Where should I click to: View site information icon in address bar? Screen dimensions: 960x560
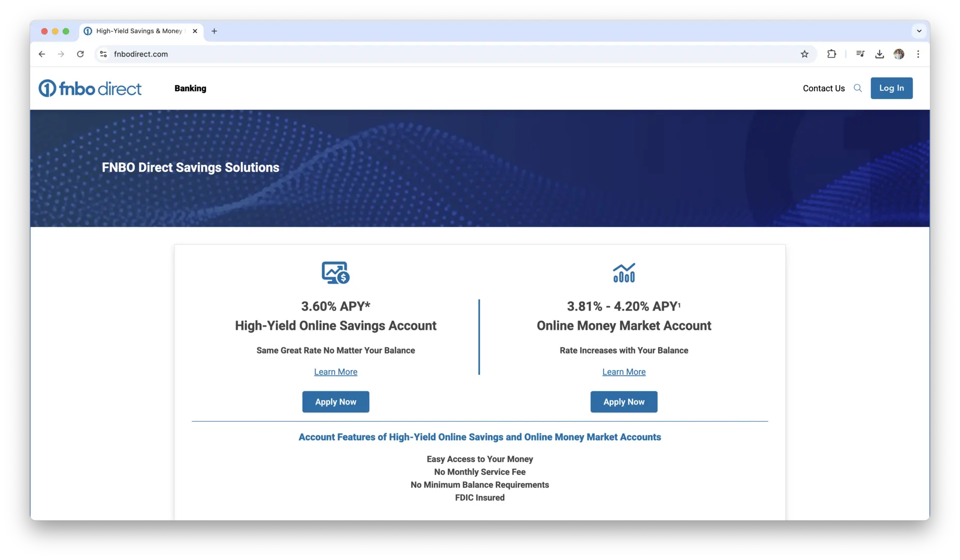point(103,54)
